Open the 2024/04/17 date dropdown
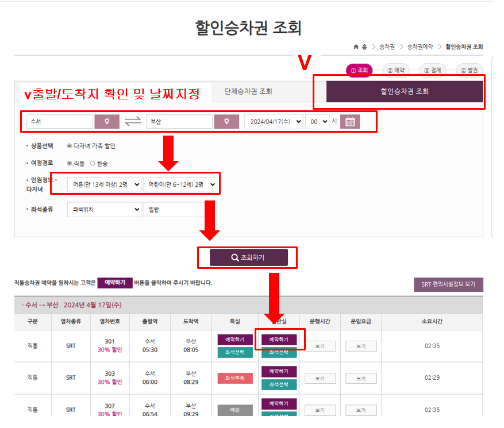The height and width of the screenshot is (428, 504). [275, 121]
